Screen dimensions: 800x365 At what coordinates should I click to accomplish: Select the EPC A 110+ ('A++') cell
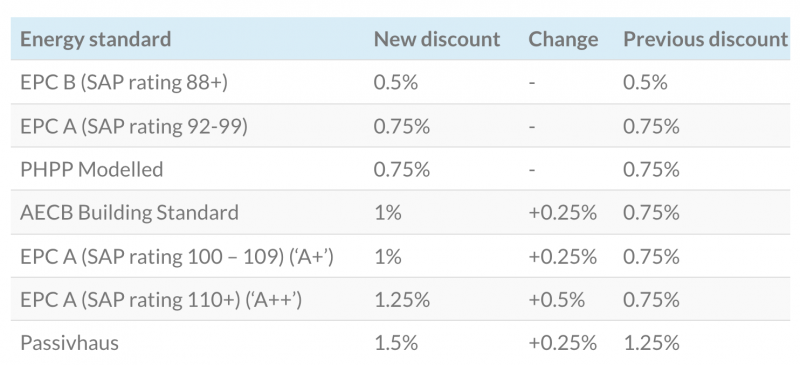tap(161, 300)
